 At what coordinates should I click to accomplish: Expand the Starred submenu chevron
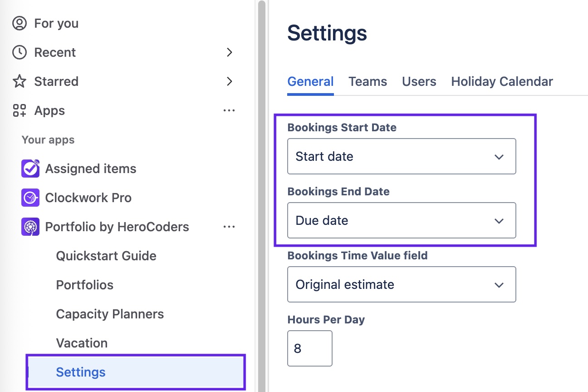pyautogui.click(x=230, y=82)
